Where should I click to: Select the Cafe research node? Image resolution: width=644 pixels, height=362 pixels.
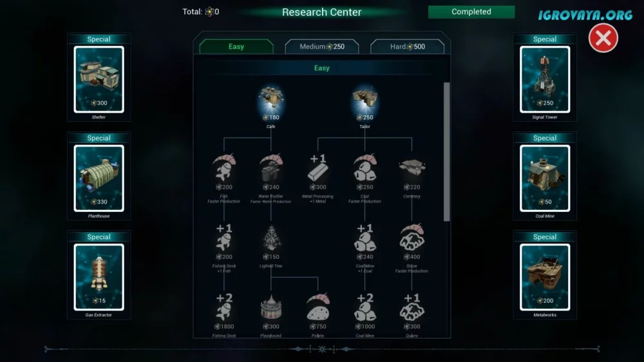[x=271, y=100]
